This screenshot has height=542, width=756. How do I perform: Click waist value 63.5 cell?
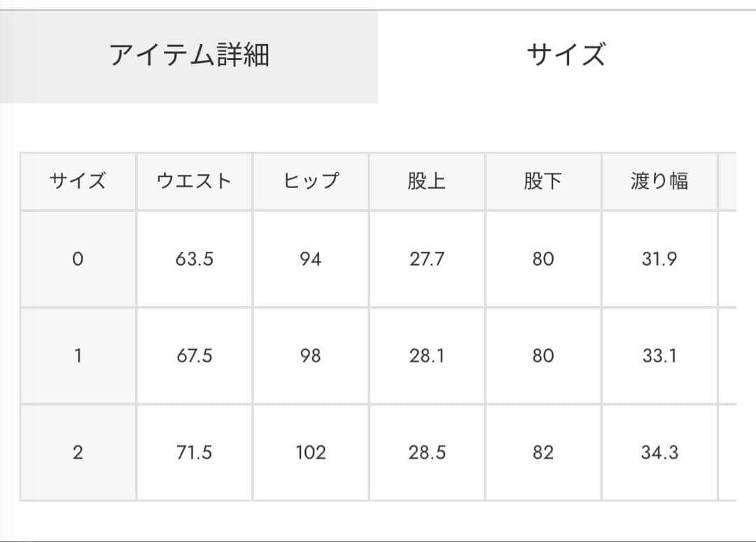(194, 259)
